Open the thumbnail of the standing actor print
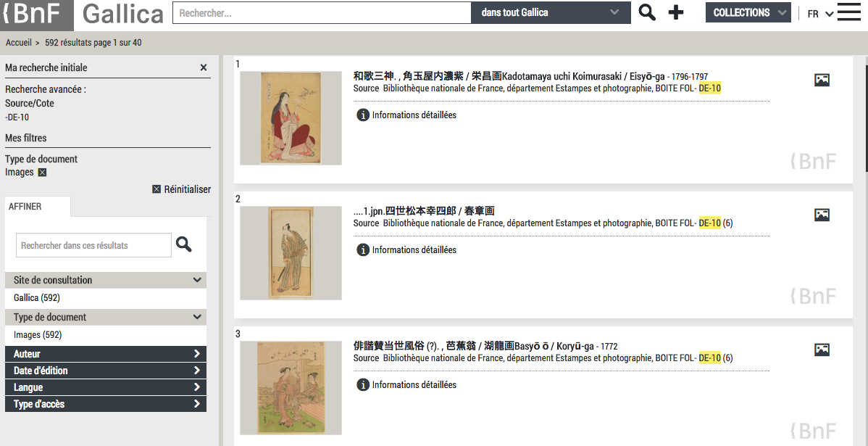 click(x=291, y=252)
